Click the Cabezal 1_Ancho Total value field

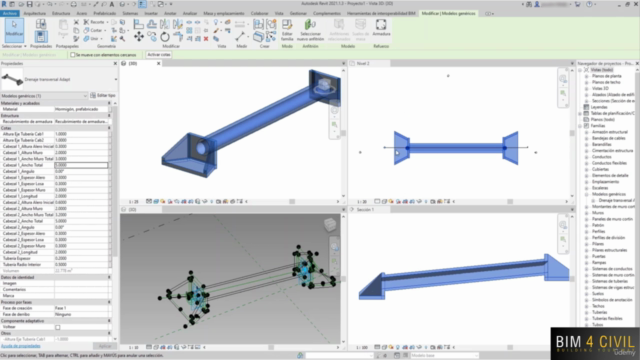coord(81,165)
